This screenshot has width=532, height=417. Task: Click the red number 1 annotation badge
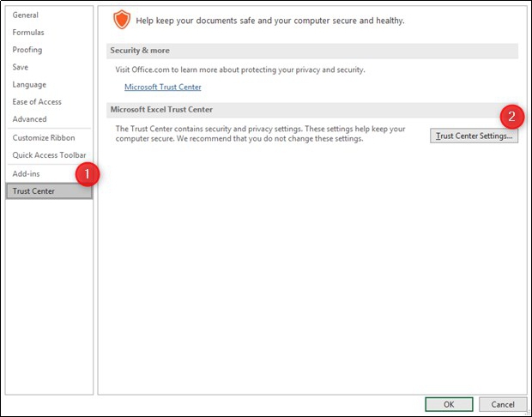pyautogui.click(x=88, y=174)
